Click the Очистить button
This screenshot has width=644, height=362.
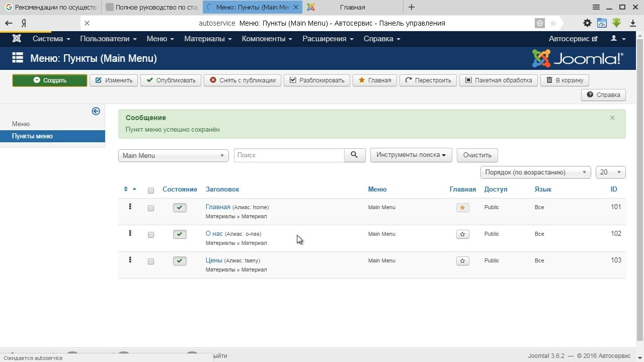[477, 155]
